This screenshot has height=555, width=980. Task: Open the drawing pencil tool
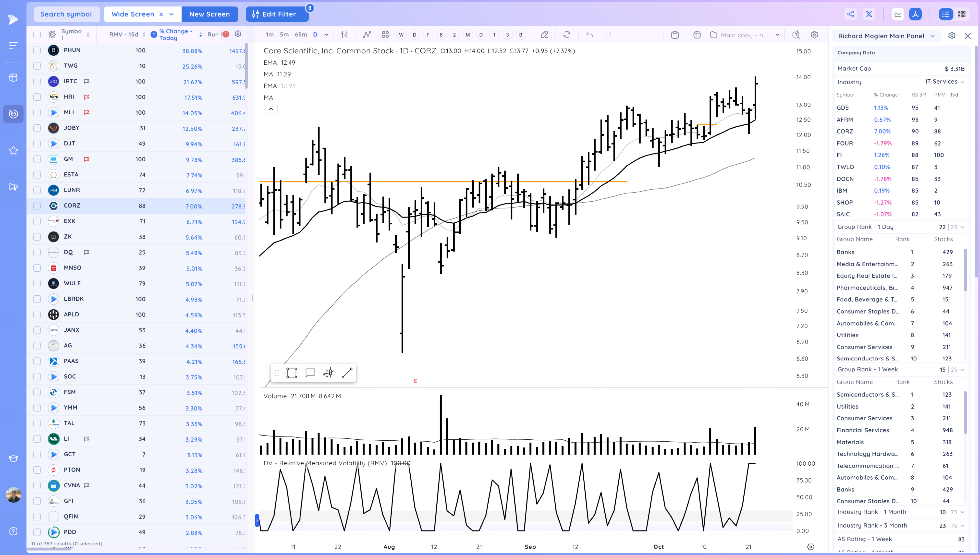pyautogui.click(x=544, y=35)
